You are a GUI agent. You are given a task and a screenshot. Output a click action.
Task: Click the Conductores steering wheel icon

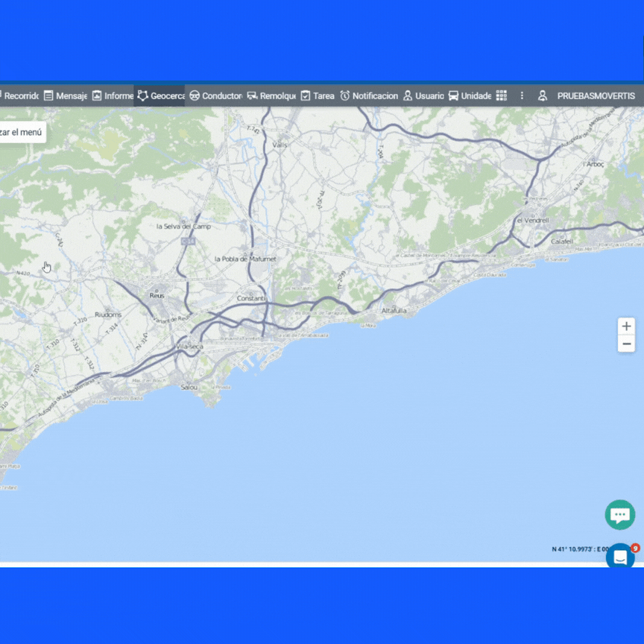195,95
